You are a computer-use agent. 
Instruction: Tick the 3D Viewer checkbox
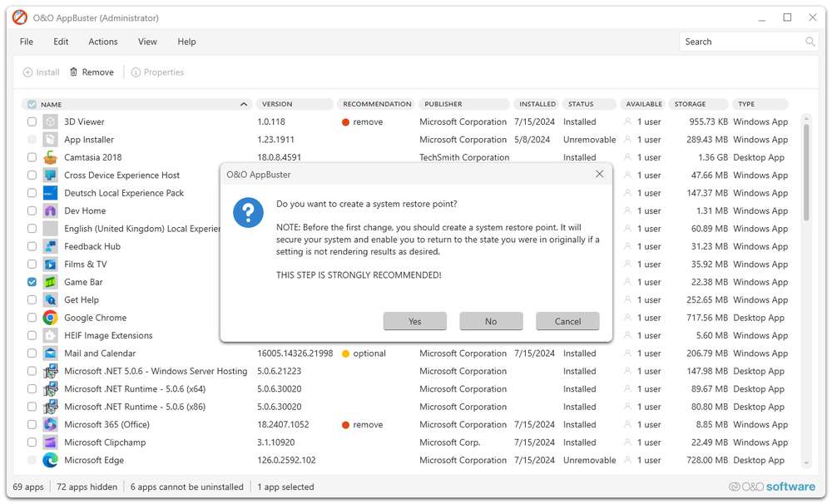point(32,122)
